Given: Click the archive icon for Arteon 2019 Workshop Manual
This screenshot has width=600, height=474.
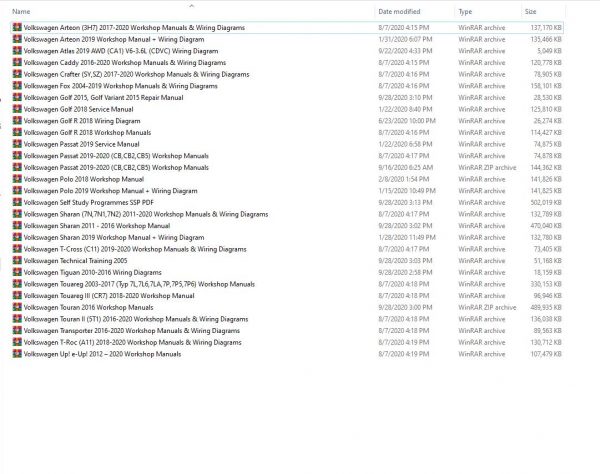Looking at the screenshot, I should (x=17, y=39).
